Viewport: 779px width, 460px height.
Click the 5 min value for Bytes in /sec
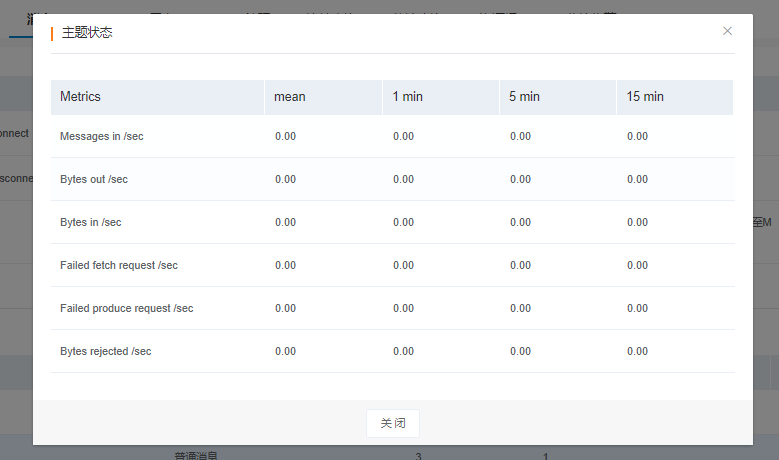tap(520, 222)
